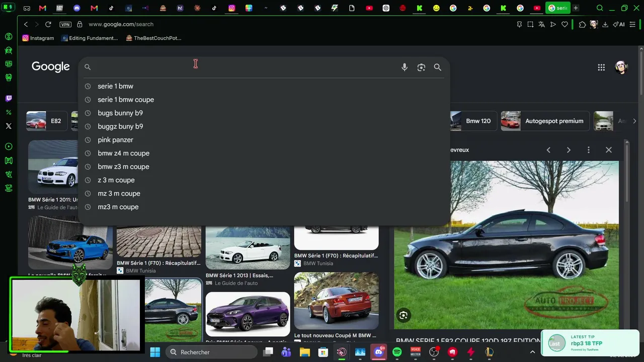This screenshot has height=362, width=644.
Task: Open the Editing Fundamentals bookmark
Action: [90, 38]
